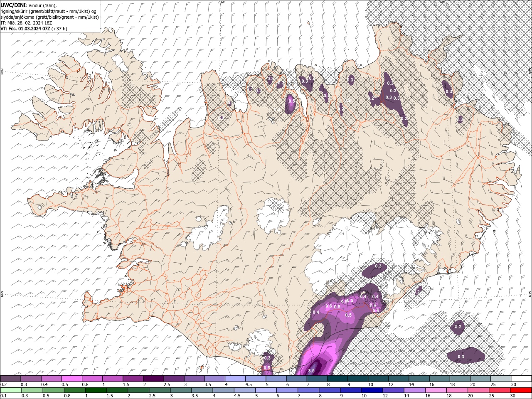Select the 0.5 green rain legend swatch
Screen dimensions: 532x399
(x=53, y=390)
